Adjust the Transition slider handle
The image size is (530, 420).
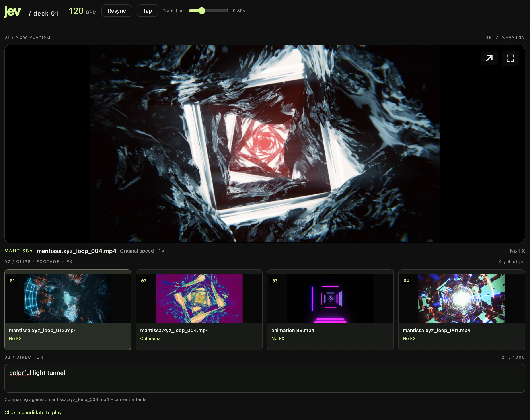click(x=201, y=10)
